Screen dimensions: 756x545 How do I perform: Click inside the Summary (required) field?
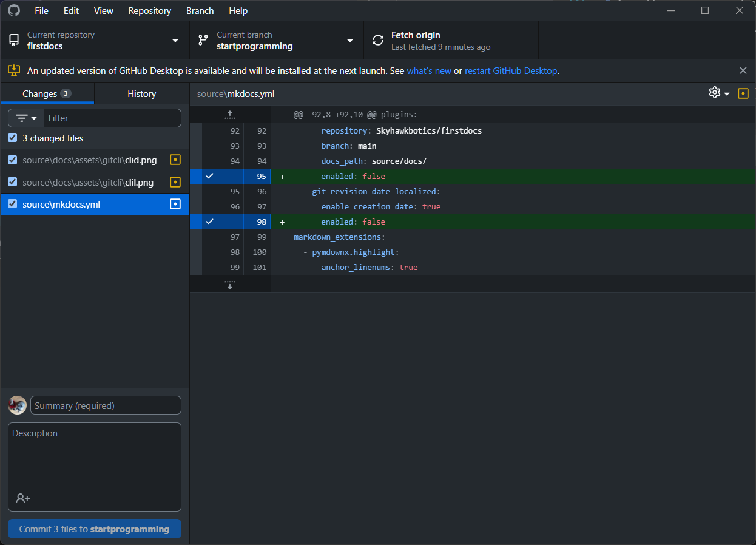pyautogui.click(x=106, y=405)
